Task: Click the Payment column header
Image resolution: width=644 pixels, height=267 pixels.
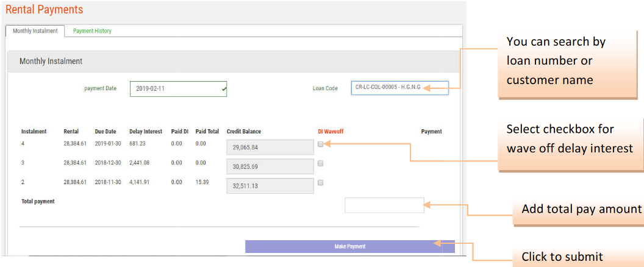Action: (431, 132)
